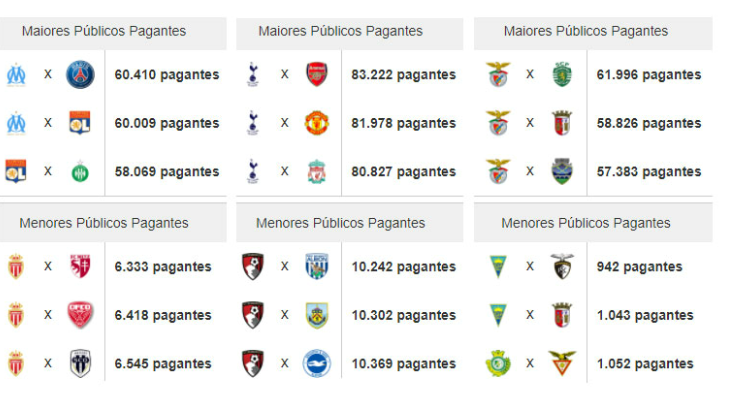Select the Liverpool club crest
Image resolution: width=730 pixels, height=400 pixels.
[317, 172]
